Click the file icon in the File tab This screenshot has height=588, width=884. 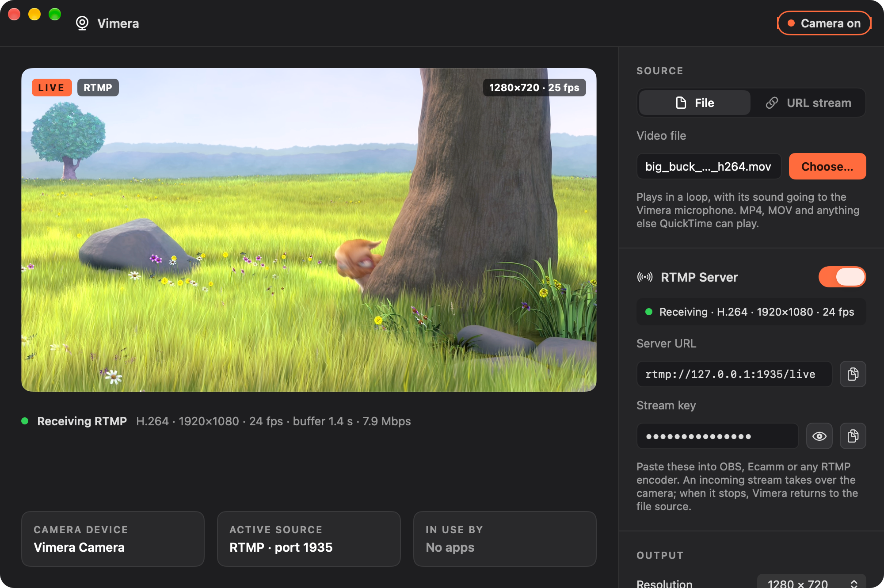pos(681,103)
